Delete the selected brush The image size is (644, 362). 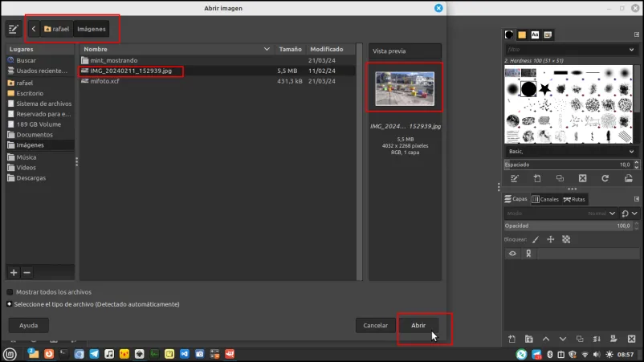pyautogui.click(x=582, y=178)
